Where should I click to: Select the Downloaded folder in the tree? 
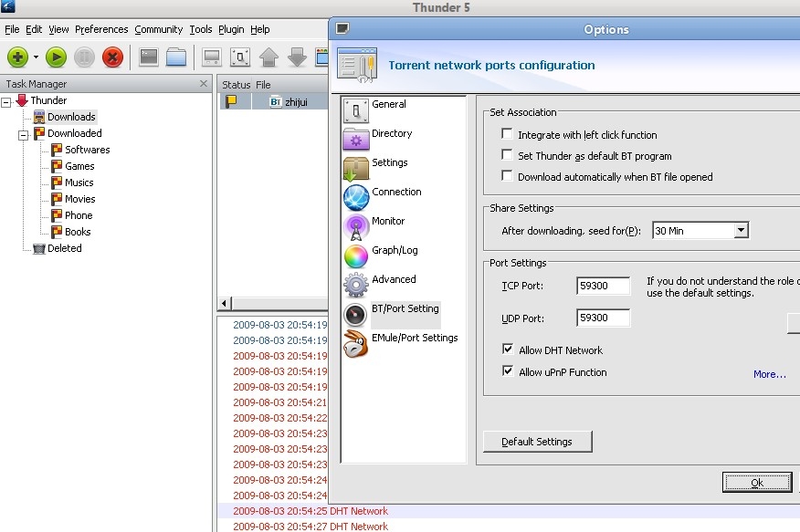tap(75, 133)
